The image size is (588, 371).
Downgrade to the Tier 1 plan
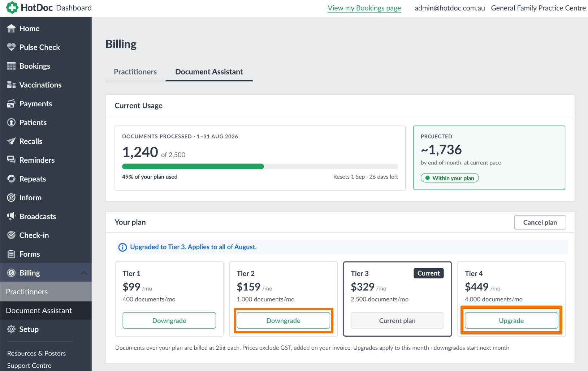coord(169,320)
